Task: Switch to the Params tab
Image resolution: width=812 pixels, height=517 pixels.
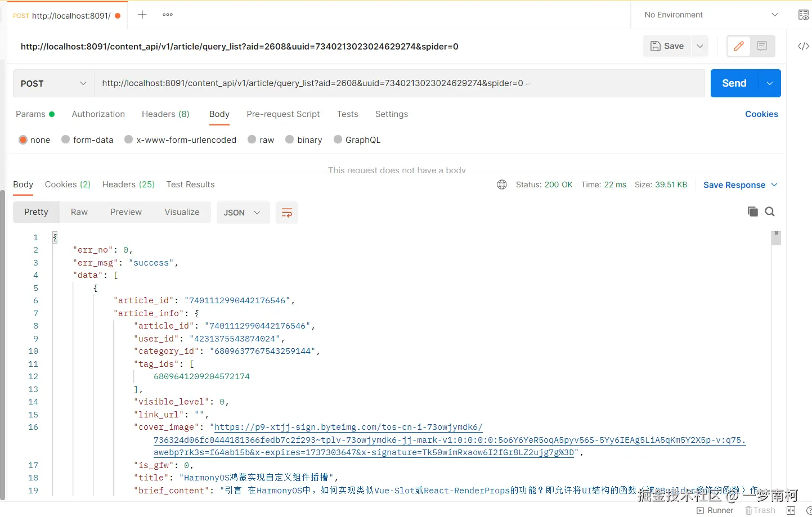Action: [35, 114]
